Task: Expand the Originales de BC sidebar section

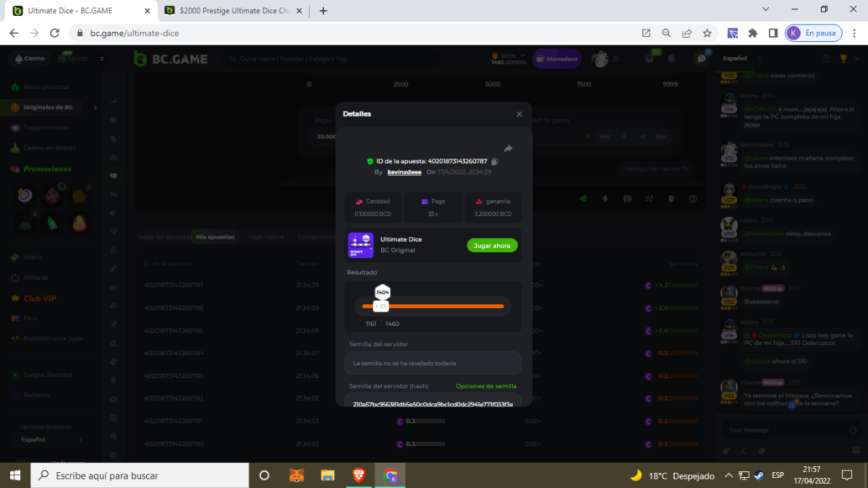Action: point(95,108)
